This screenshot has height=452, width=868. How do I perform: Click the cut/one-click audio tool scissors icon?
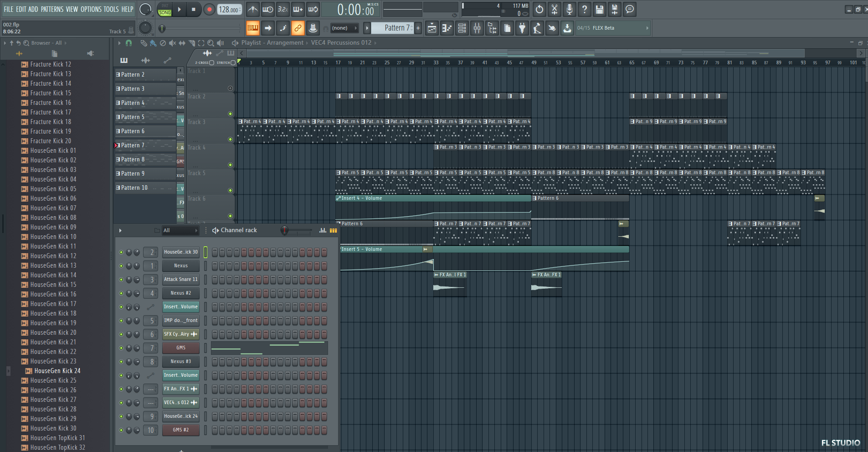click(555, 9)
